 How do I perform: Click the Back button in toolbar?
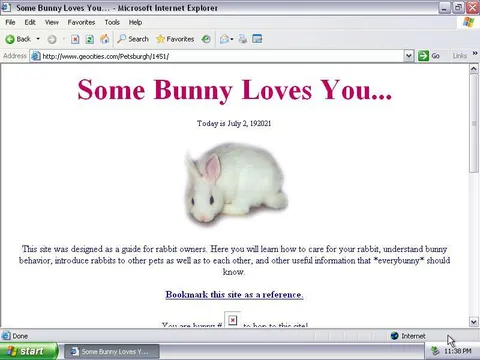tap(18, 39)
